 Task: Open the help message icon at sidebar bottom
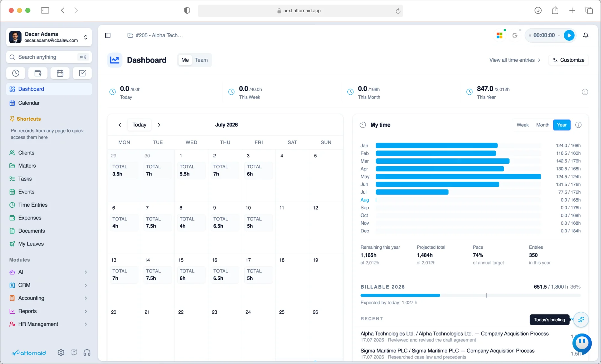[x=74, y=353]
